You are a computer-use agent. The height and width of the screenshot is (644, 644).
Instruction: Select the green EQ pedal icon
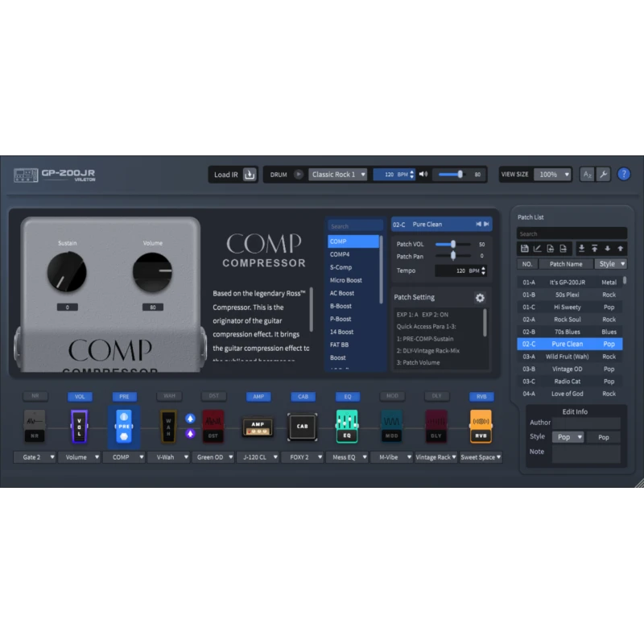pos(347,427)
